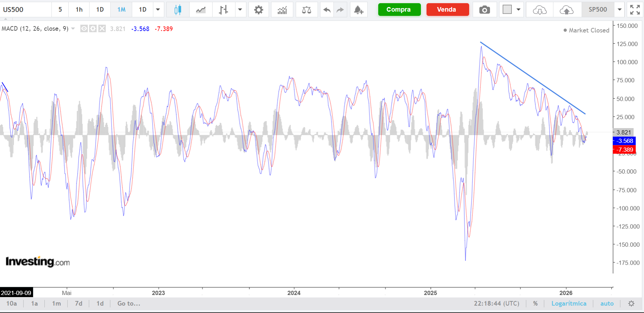Save chart layout to the cloud
Image resolution: width=644 pixels, height=313 pixels.
coord(566,10)
